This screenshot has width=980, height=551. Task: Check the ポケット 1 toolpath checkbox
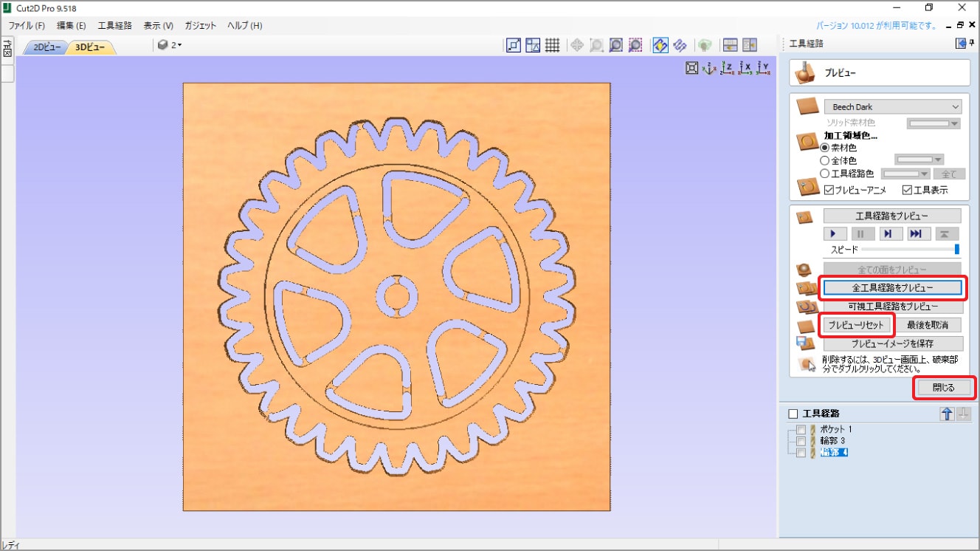pos(801,430)
